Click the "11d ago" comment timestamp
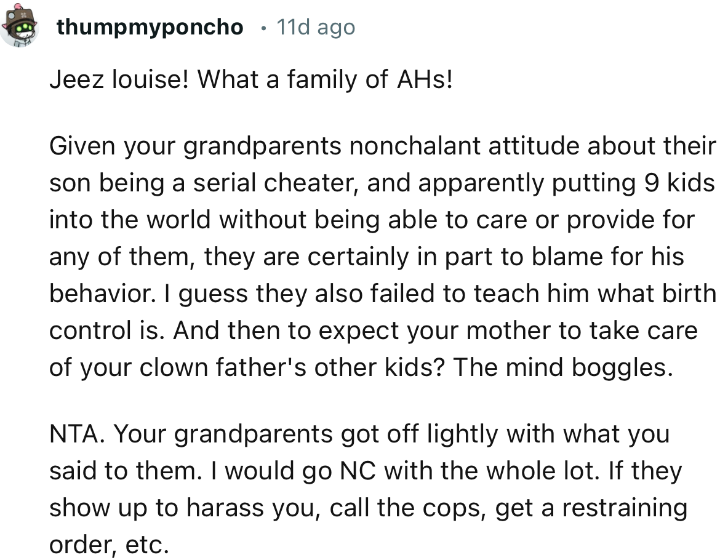 [x=316, y=27]
